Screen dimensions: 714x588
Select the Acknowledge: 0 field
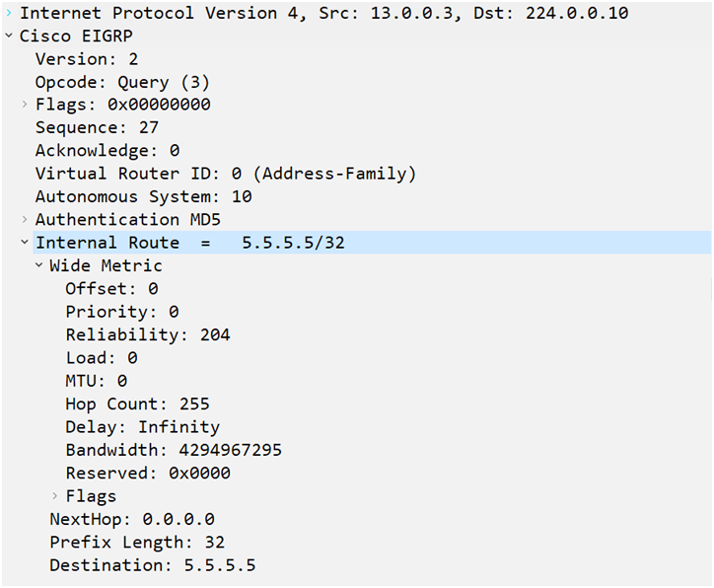tap(107, 151)
